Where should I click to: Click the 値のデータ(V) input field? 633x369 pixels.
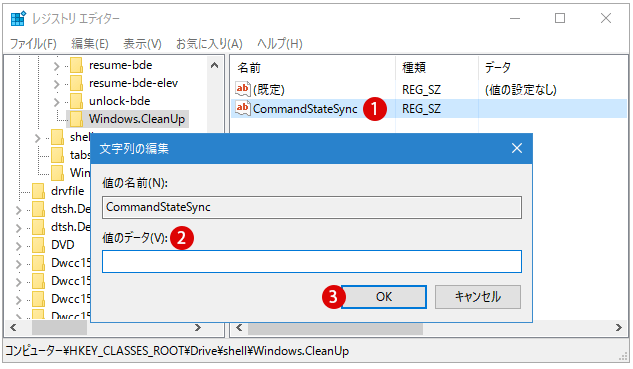click(312, 262)
